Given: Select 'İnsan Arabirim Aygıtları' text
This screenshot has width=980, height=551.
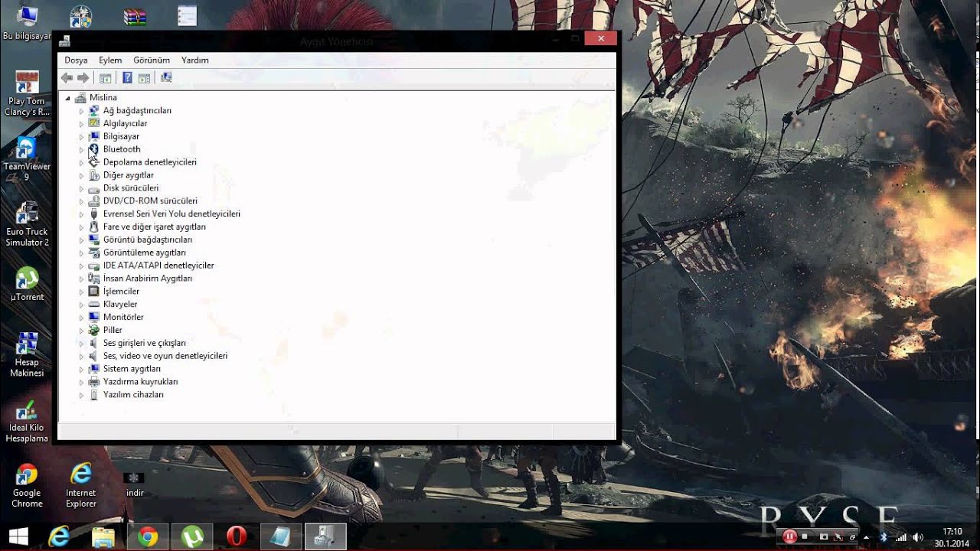Looking at the screenshot, I should (x=148, y=279).
